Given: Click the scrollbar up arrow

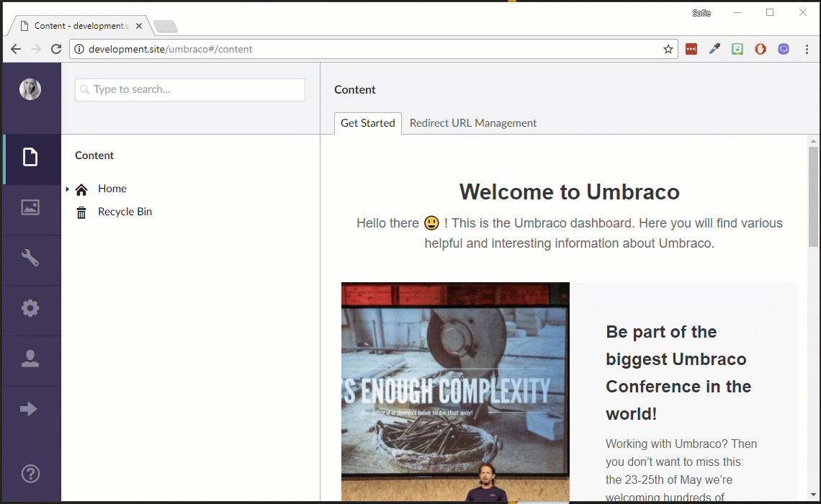Looking at the screenshot, I should [813, 141].
